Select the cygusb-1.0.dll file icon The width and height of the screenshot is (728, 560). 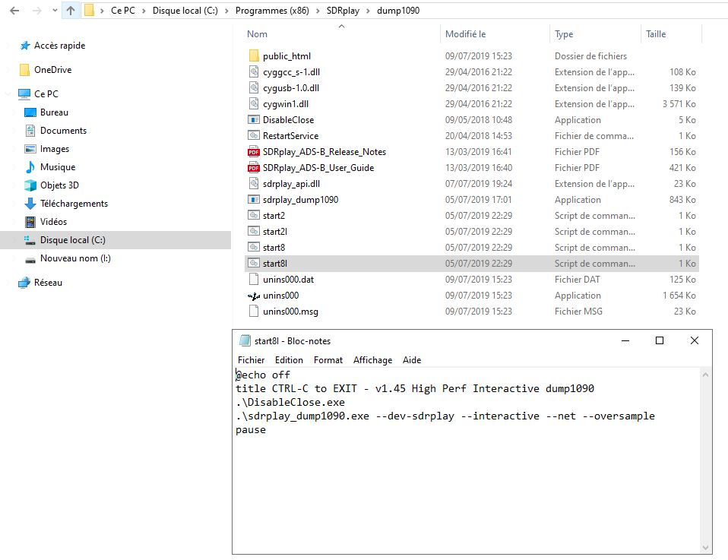pos(254,87)
